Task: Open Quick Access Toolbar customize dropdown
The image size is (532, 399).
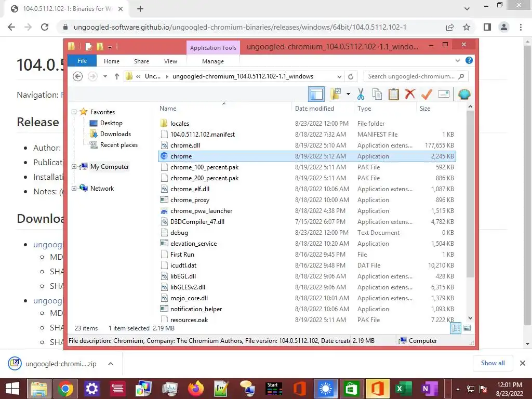Action: pyautogui.click(x=110, y=47)
